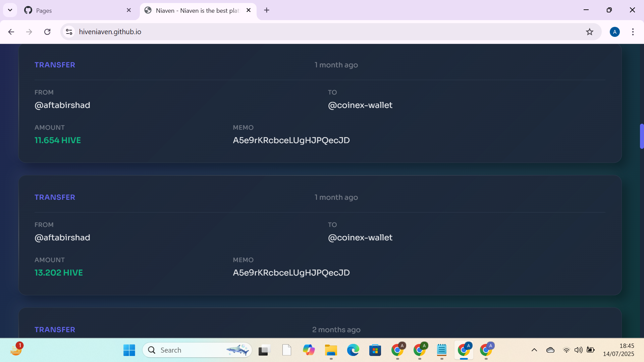Select the memo of the 13.202 HIVE transfer
Screen dimensions: 644x362
pyautogui.click(x=291, y=273)
